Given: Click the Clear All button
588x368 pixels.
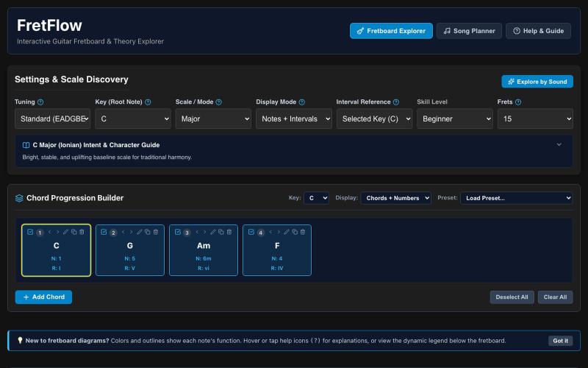Looking at the screenshot, I should tap(555, 297).
